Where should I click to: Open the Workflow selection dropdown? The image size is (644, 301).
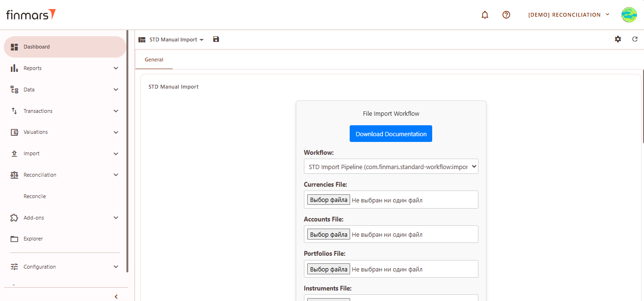tap(391, 167)
